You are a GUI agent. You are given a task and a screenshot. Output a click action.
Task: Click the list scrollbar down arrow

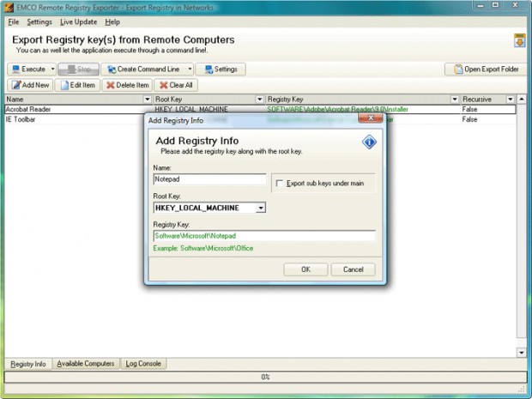click(522, 353)
